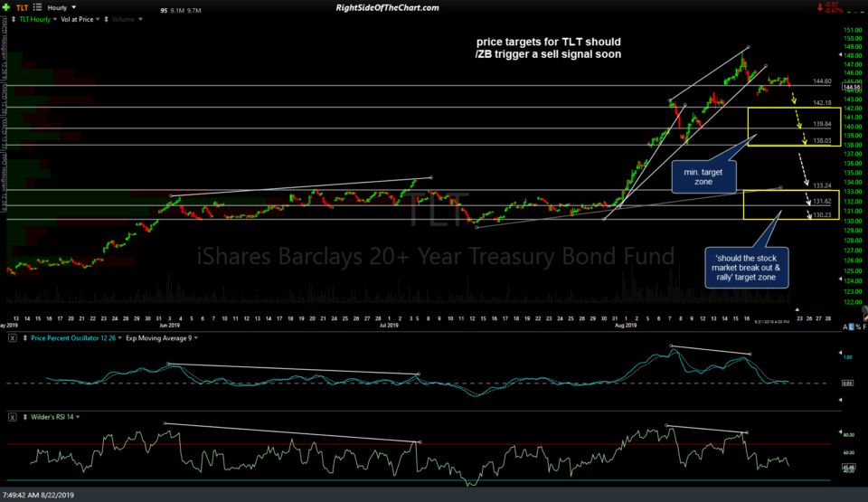Click the Aug 2019 label on time axis

click(x=626, y=326)
